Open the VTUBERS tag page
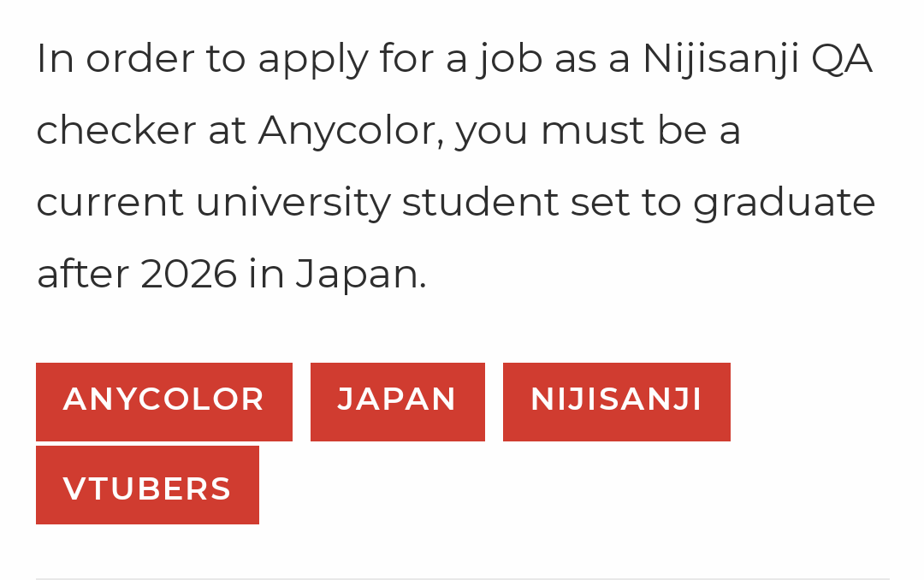The height and width of the screenshot is (580, 924). (x=147, y=485)
